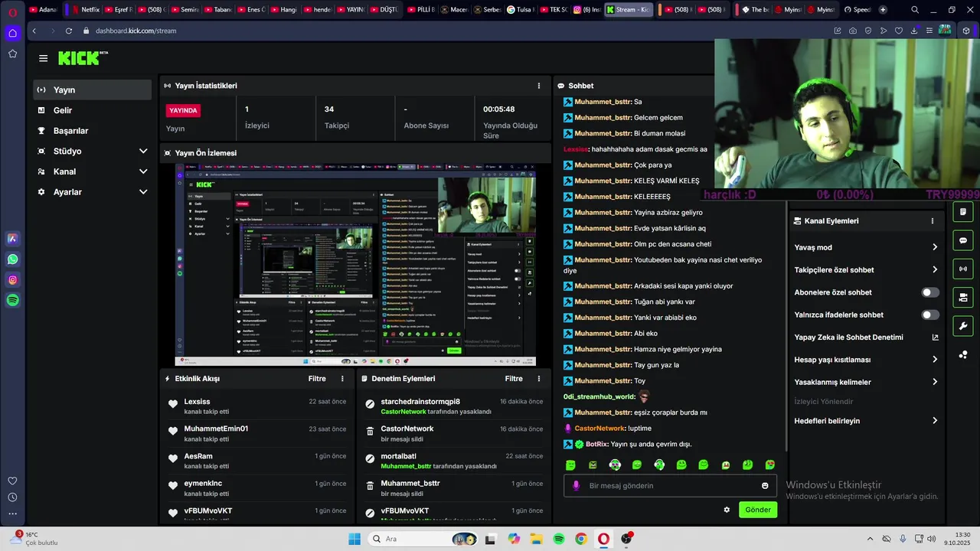The width and height of the screenshot is (980, 551).
Task: Open Takipçilere özel sohbet options arrow
Action: pyautogui.click(x=935, y=269)
